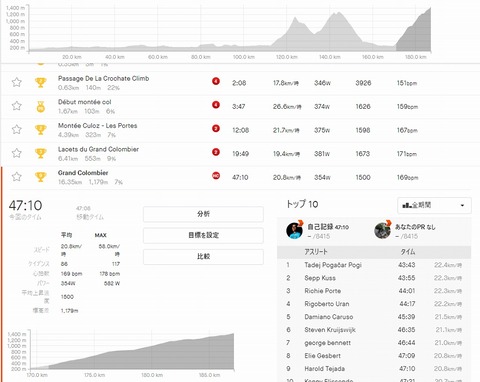Open Richie Porte leaderboard entry
This screenshot has width=480, height=382.
click(322, 291)
